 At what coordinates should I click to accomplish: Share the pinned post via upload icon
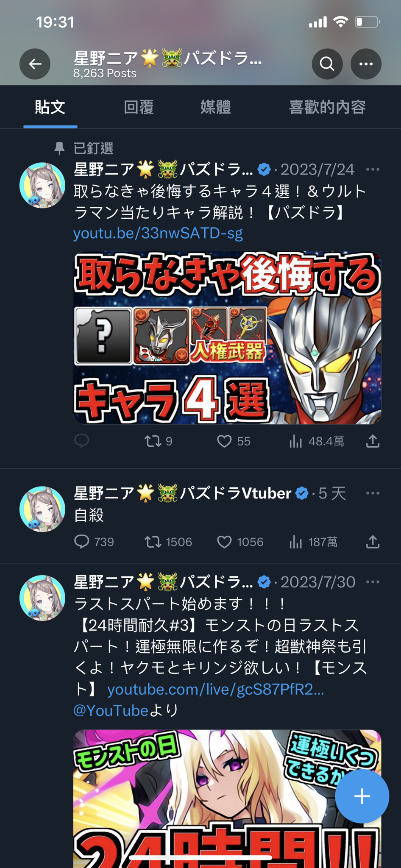point(373,441)
